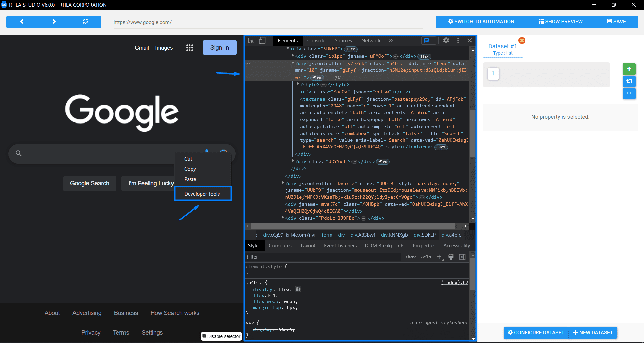Open the Accessibility tab
Image resolution: width=644 pixels, height=343 pixels.
457,246
